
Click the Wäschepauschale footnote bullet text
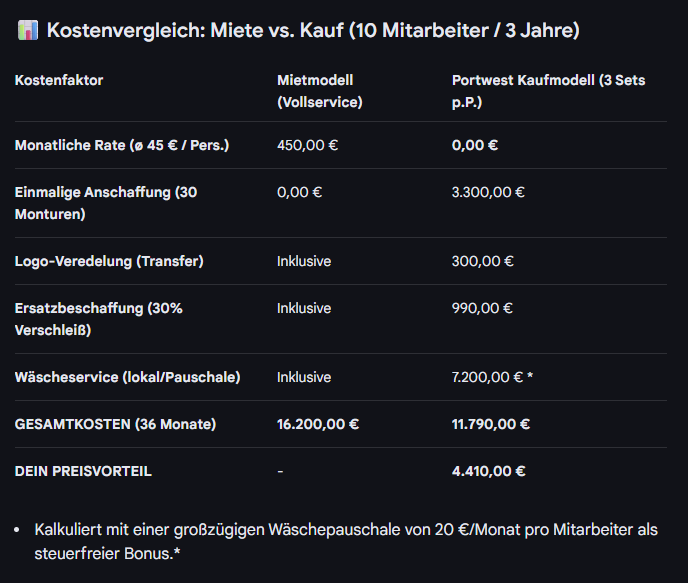click(346, 540)
